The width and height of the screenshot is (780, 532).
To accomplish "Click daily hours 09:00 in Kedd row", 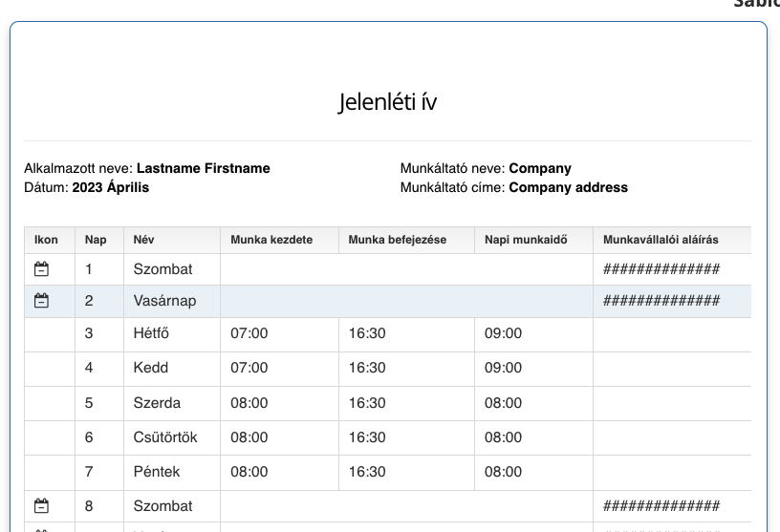I will (504, 368).
